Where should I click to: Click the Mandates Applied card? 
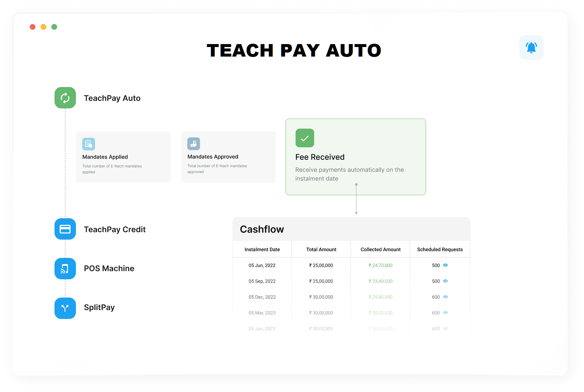[123, 157]
